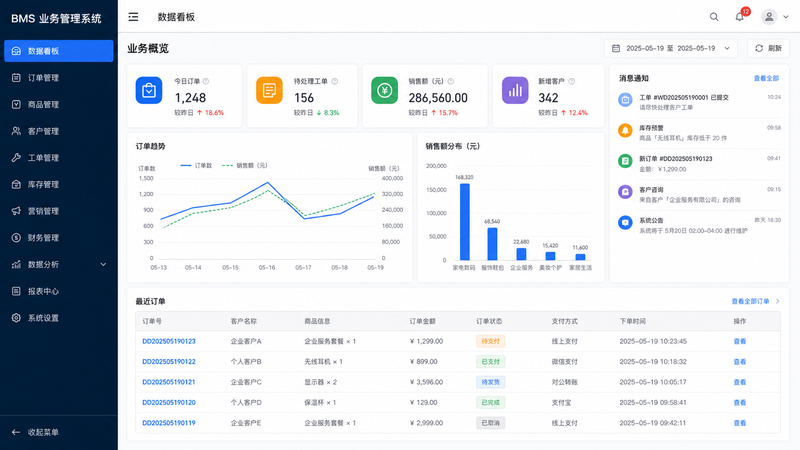This screenshot has width=800, height=450.
Task: Click the orange 待处理工单 document icon
Action: (269, 90)
